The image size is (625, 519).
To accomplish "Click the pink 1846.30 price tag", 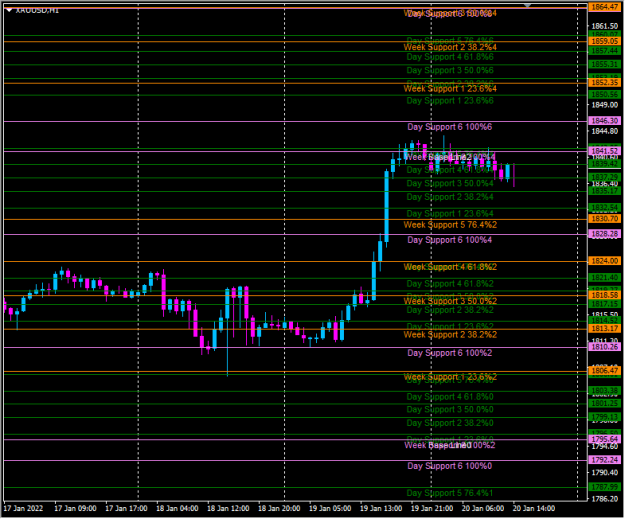I will click(605, 121).
